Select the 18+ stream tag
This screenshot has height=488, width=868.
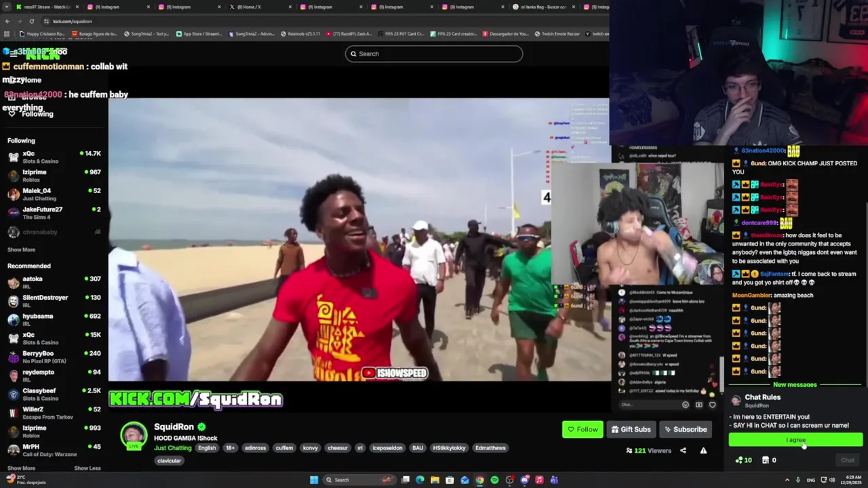(230, 448)
